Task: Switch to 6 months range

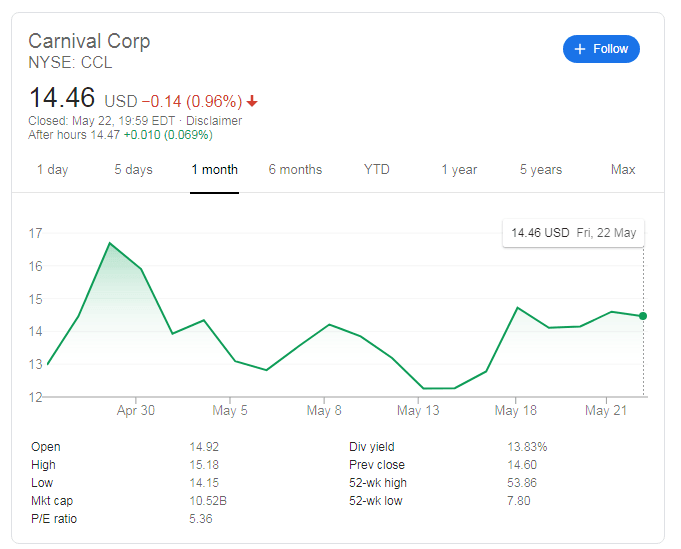Action: (x=295, y=170)
